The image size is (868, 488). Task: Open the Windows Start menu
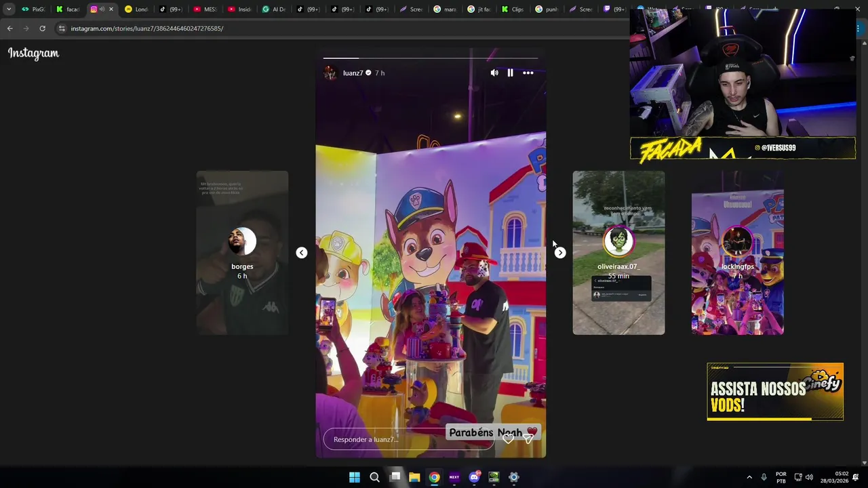(x=355, y=477)
